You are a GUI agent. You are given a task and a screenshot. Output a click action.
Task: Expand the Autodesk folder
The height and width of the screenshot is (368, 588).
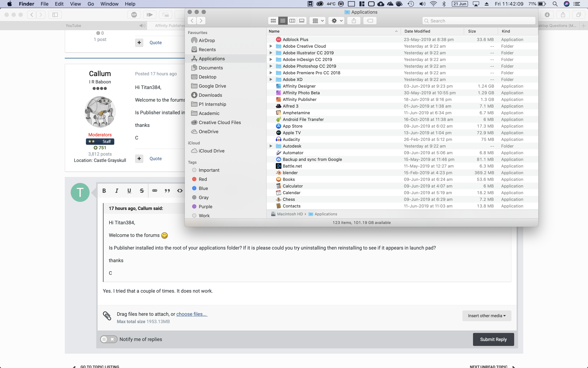coord(271,146)
